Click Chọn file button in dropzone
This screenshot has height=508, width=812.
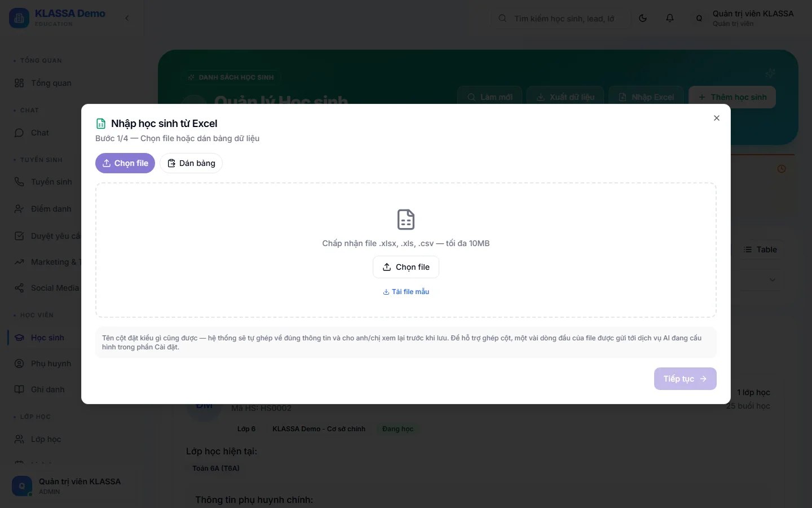point(406,267)
